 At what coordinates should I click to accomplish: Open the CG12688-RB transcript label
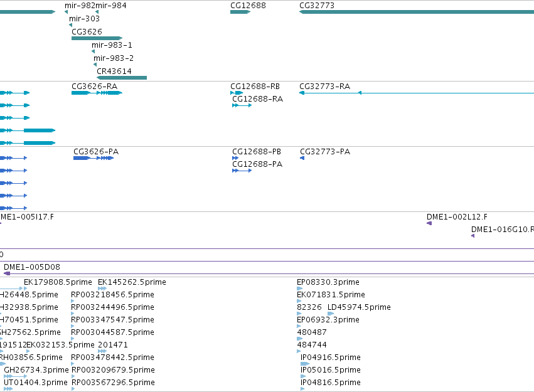(255, 87)
